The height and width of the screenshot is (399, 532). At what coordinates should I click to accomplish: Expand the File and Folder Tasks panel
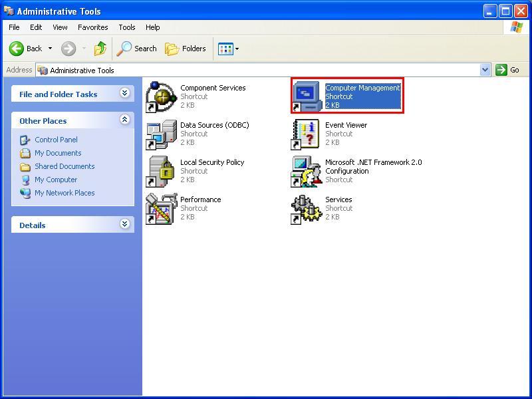point(124,93)
